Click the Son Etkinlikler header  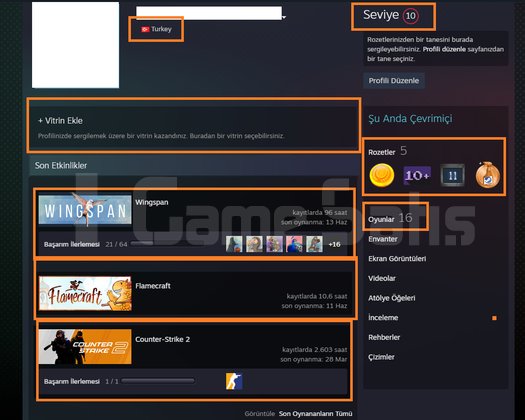[x=61, y=165]
